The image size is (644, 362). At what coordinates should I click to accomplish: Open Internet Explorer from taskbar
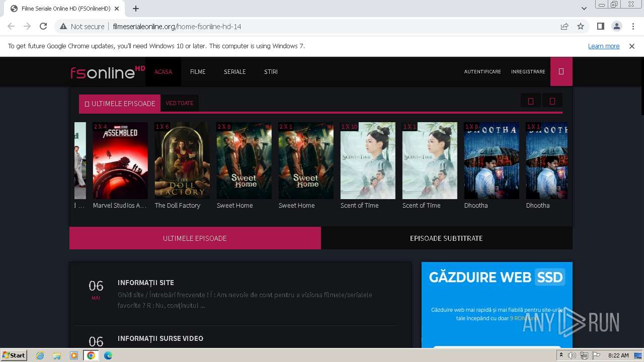click(x=40, y=355)
